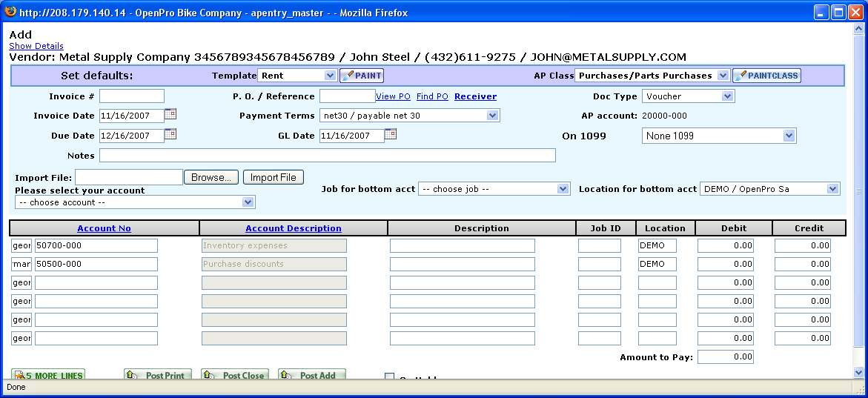The width and height of the screenshot is (868, 398).
Task: Click the Invoice # input field
Action: pyautogui.click(x=132, y=96)
